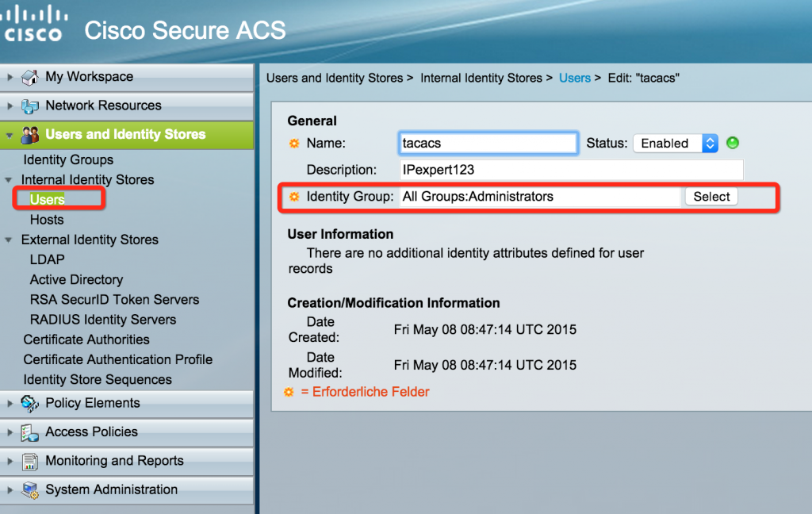This screenshot has width=812, height=514.
Task: Open the Status dropdown set to Enabled
Action: point(675,144)
